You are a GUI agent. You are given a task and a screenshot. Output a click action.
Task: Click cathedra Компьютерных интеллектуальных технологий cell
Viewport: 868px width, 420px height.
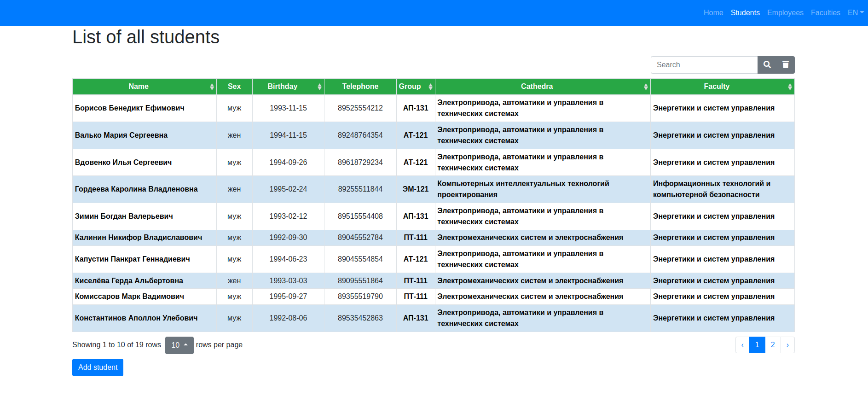tap(543, 189)
